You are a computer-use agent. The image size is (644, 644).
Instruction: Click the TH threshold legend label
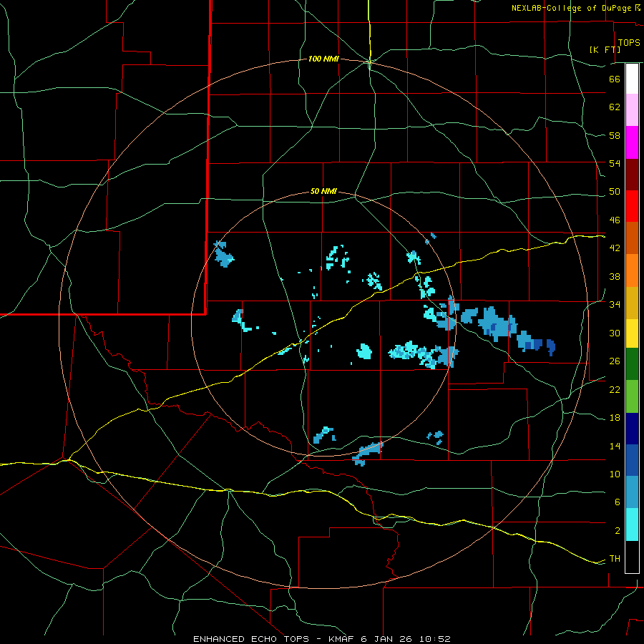tap(615, 559)
